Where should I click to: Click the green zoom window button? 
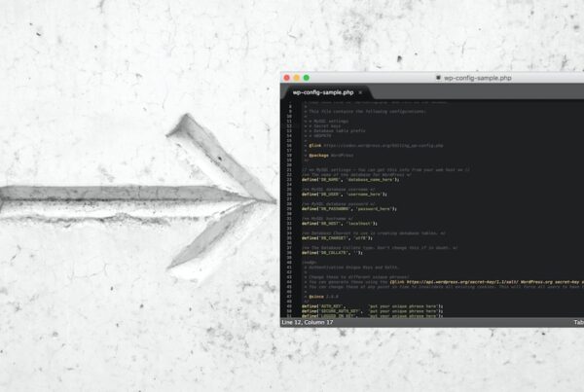tap(307, 77)
